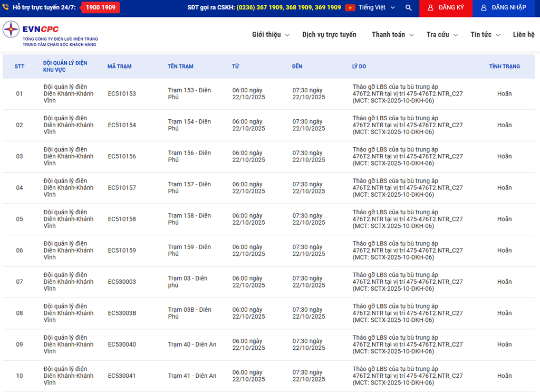Click the Vietnam flag icon

(350, 8)
